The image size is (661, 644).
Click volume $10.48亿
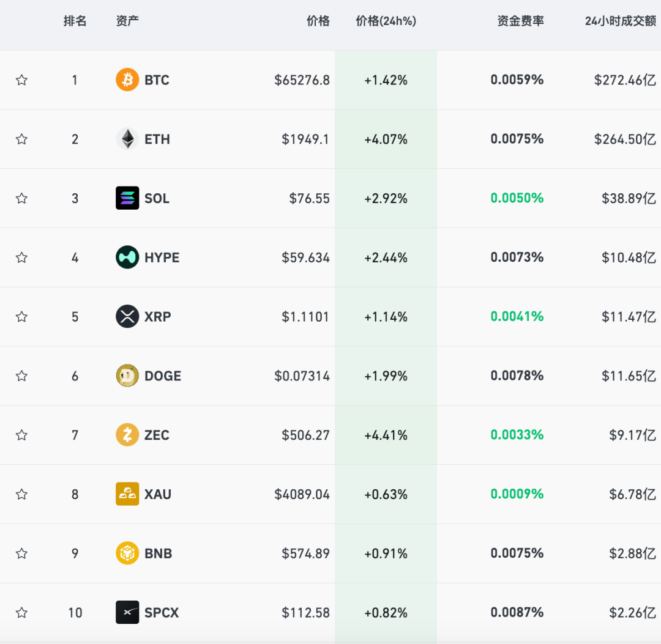point(629,257)
